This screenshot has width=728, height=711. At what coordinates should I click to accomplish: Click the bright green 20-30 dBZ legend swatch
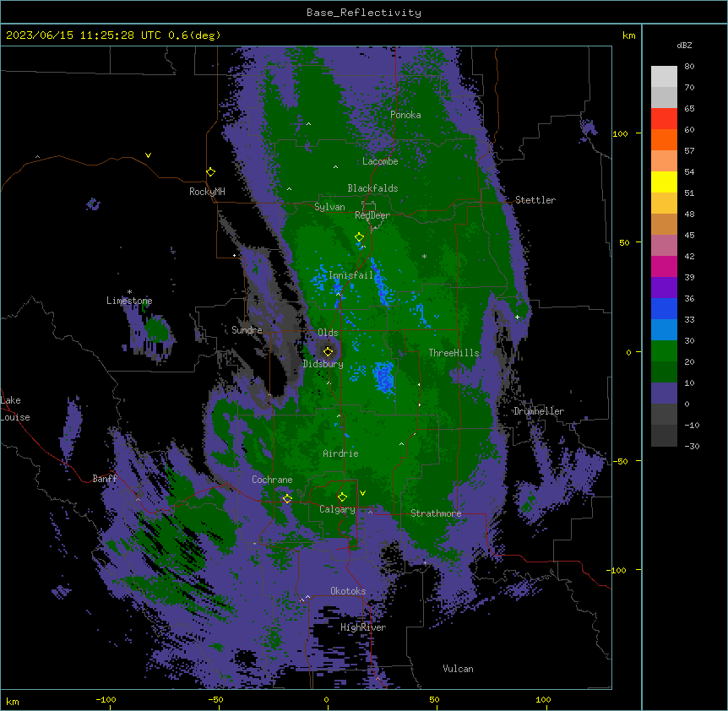pos(664,351)
